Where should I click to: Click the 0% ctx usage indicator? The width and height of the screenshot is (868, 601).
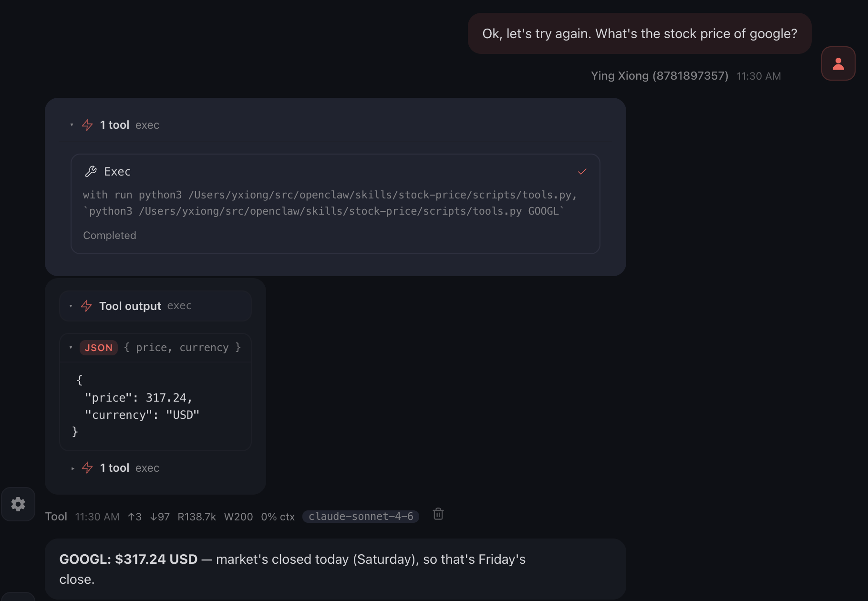(278, 517)
